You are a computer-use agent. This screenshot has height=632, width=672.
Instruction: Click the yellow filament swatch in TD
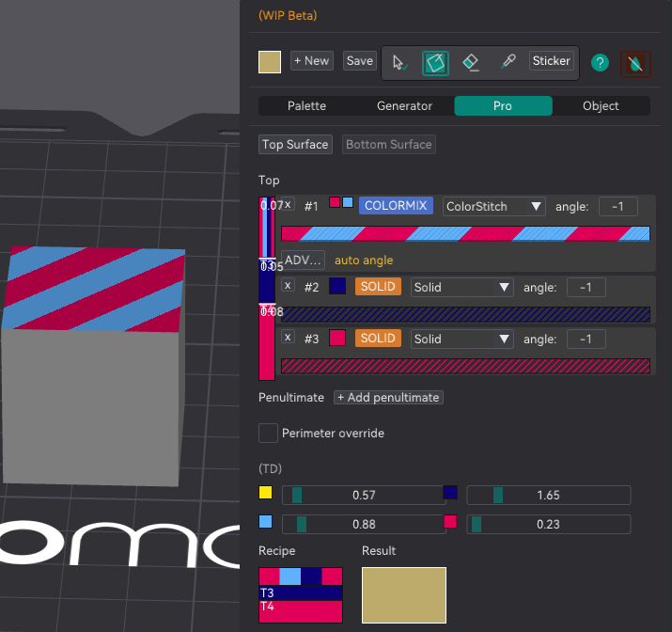(266, 493)
